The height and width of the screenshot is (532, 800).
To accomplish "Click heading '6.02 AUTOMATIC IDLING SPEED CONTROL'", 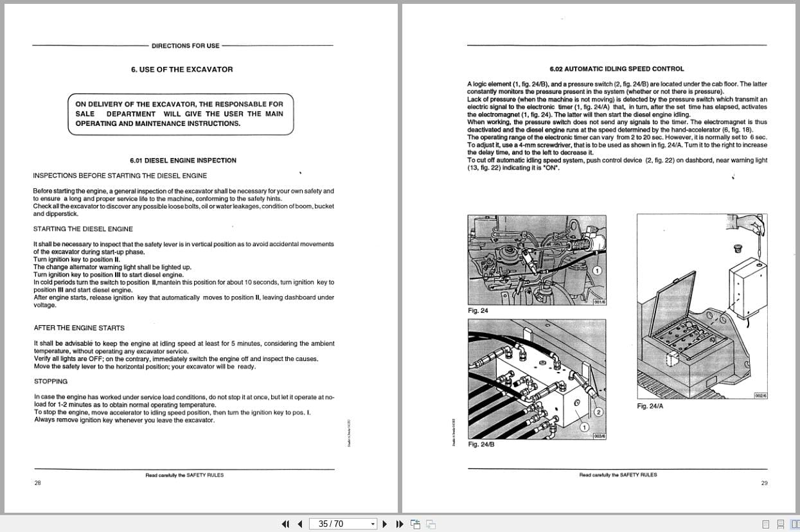I will tap(617, 69).
